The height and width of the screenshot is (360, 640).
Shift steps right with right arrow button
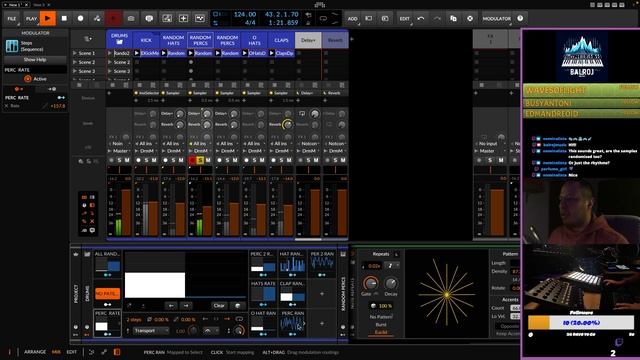186,305
